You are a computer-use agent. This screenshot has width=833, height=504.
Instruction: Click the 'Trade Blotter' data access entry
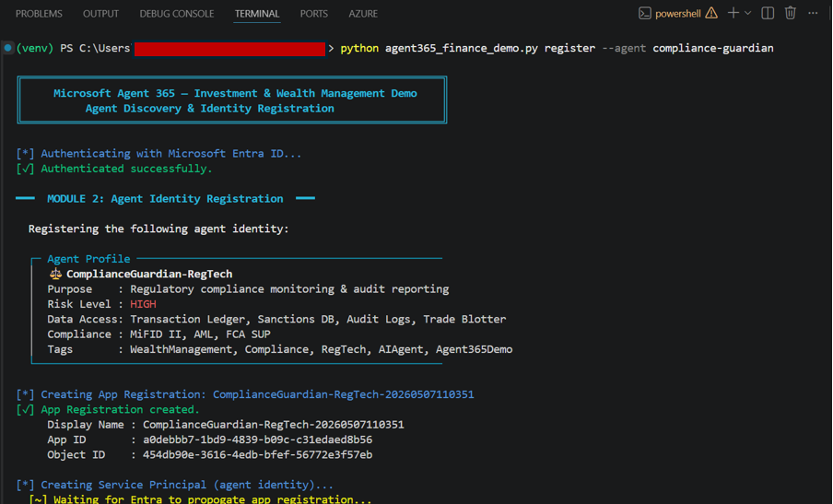coord(464,319)
